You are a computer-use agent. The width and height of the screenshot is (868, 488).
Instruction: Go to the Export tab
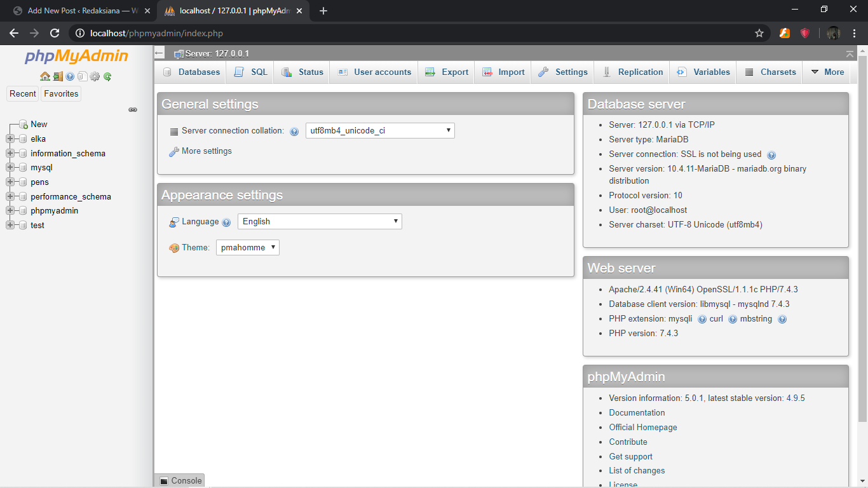[447, 72]
